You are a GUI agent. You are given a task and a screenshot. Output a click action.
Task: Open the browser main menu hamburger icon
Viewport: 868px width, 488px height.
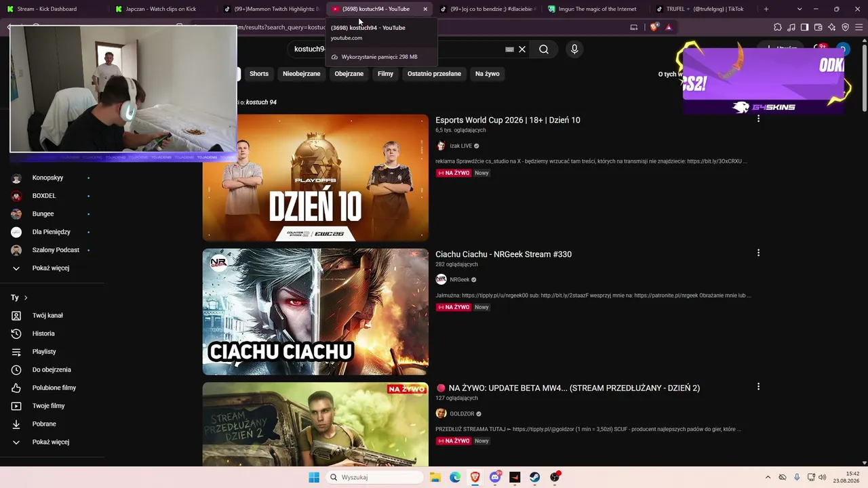tap(859, 27)
